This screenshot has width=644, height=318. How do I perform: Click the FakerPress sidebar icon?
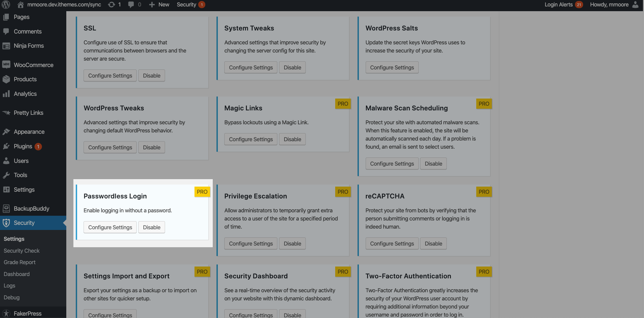6,314
